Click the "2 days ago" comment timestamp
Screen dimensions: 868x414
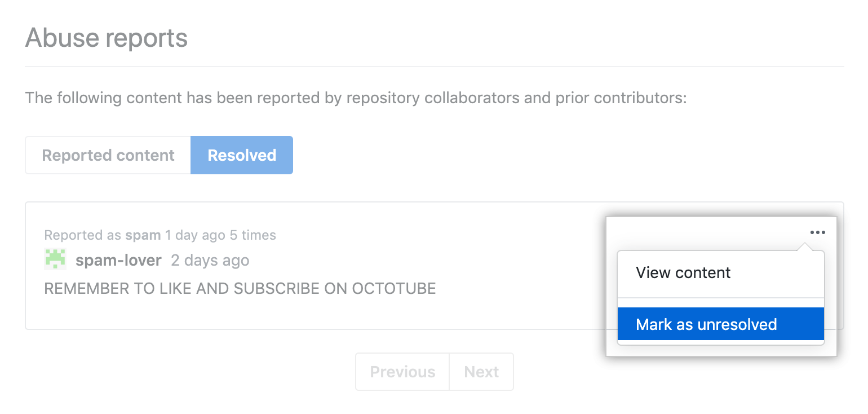point(210,260)
